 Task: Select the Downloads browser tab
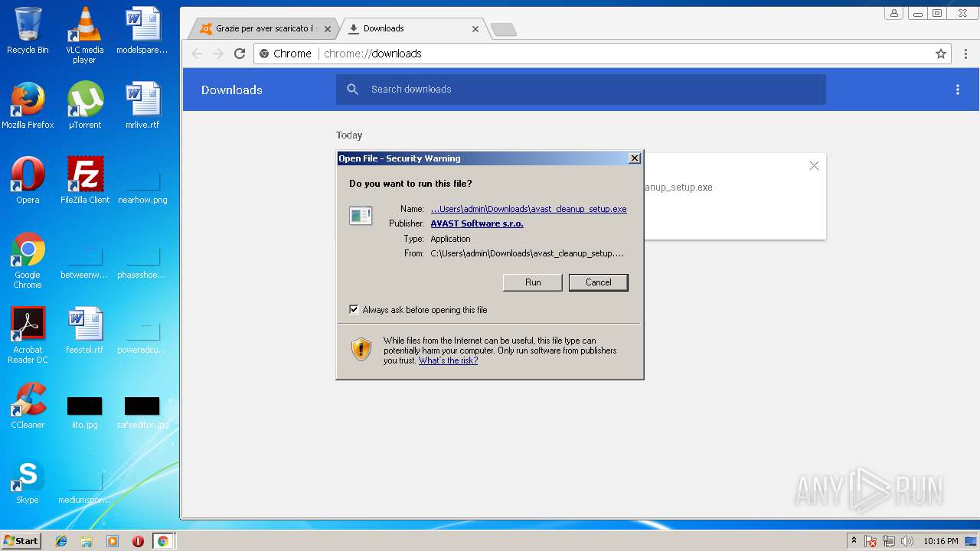[x=412, y=28]
